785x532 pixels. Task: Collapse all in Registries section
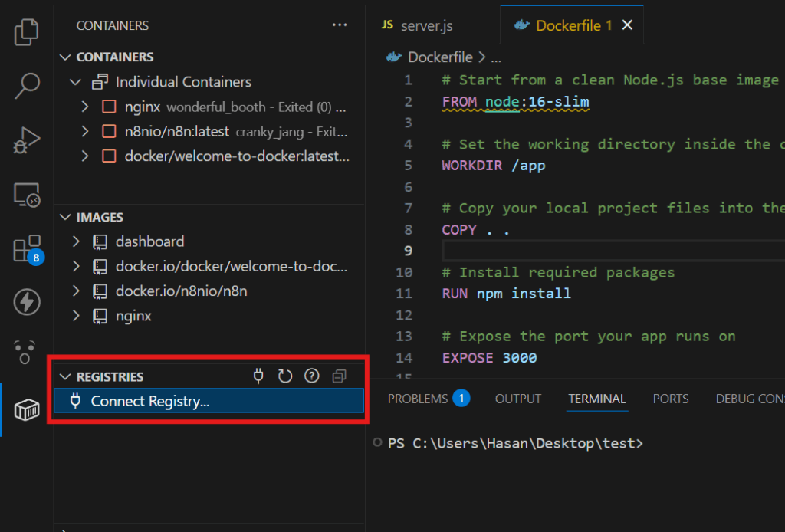[339, 376]
